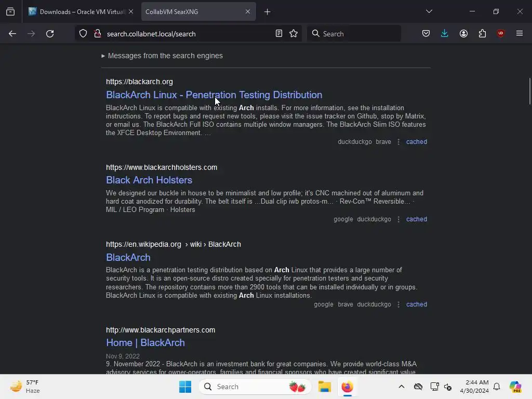Click the Windows taskbar Search box
The height and width of the screenshot is (399, 532).
255,387
